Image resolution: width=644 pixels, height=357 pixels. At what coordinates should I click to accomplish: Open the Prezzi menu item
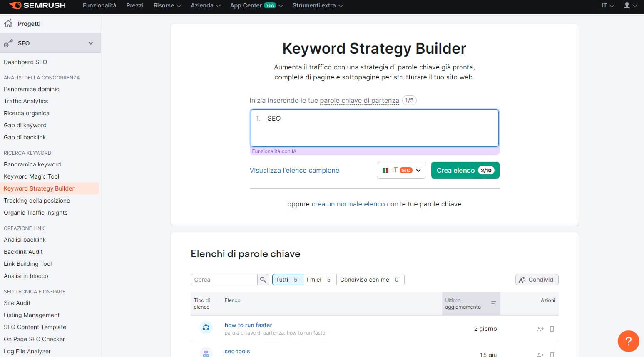(135, 5)
